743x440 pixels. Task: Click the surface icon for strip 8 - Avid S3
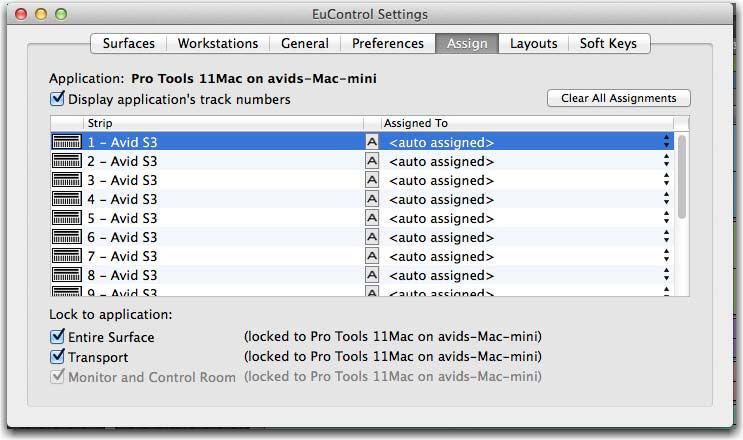pyautogui.click(x=66, y=275)
